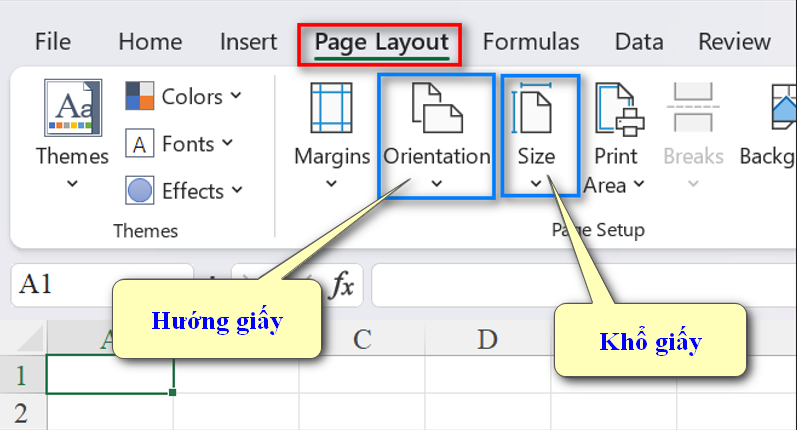Switch to the Home tab
This screenshot has width=797, height=430.
(149, 42)
